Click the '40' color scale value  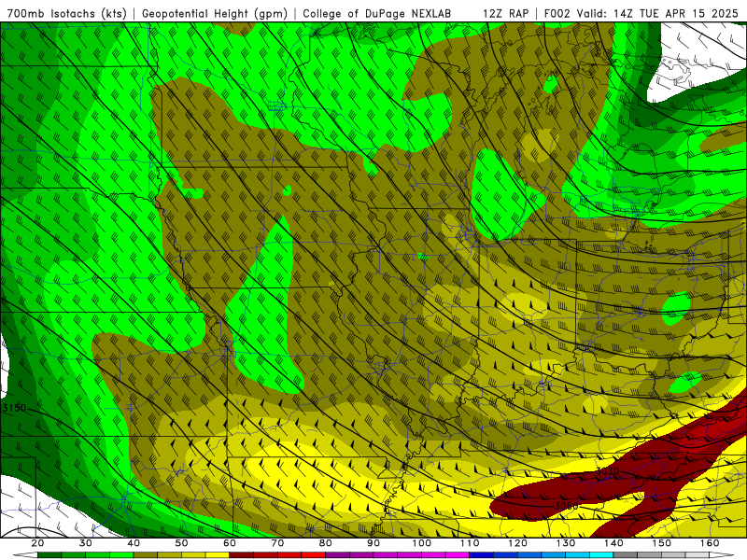pos(134,543)
